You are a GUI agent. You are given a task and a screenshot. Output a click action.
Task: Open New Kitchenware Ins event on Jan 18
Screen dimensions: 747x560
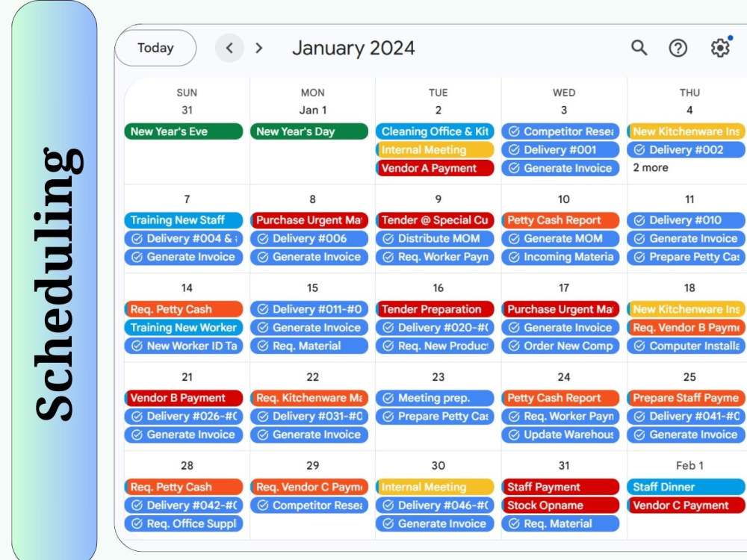[686, 309]
